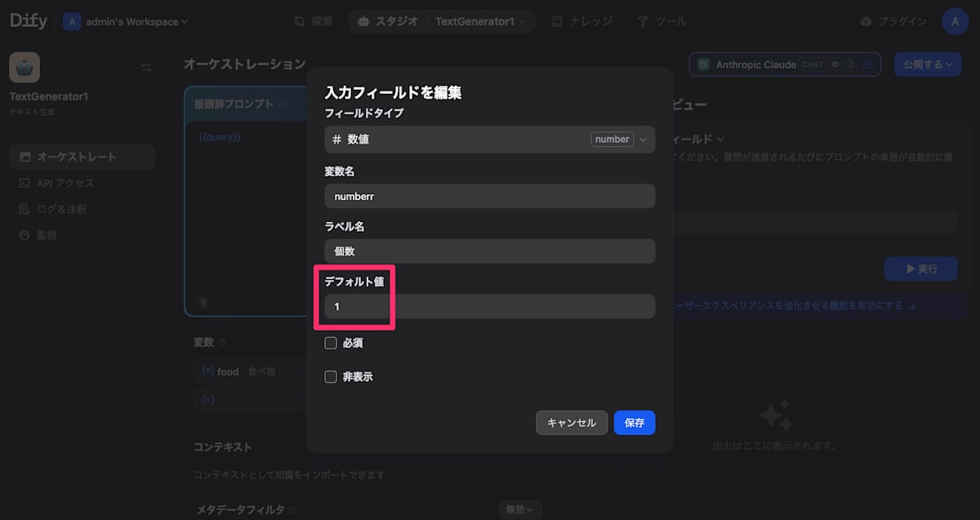Check the 必須 checkbox
The image size is (980, 520).
click(x=331, y=344)
